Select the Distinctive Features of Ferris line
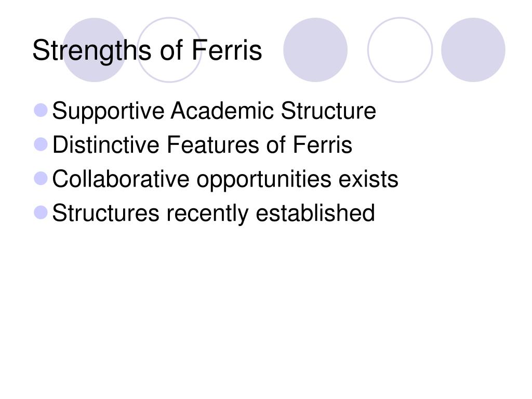Viewport: 532px width, 399px height. tap(202, 145)
